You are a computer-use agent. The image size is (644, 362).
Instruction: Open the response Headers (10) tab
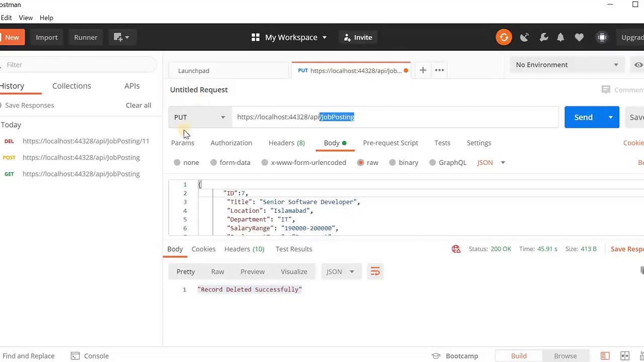244,249
